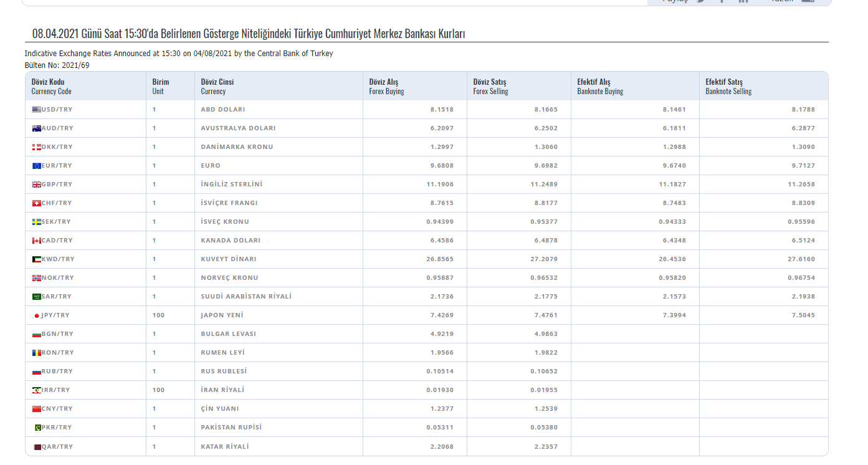Click the British flag icon for GBP/TRY
Screen dimensions: 868x465
36,185
